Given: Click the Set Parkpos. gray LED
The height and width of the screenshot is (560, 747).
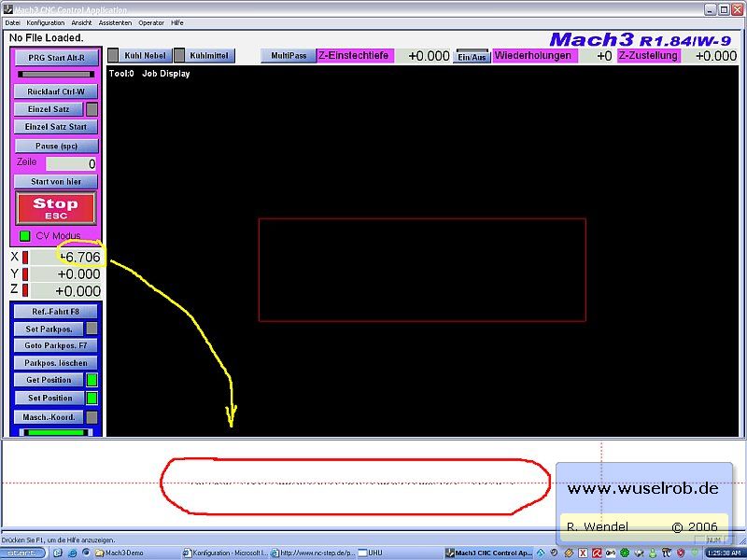Looking at the screenshot, I should click(x=92, y=329).
